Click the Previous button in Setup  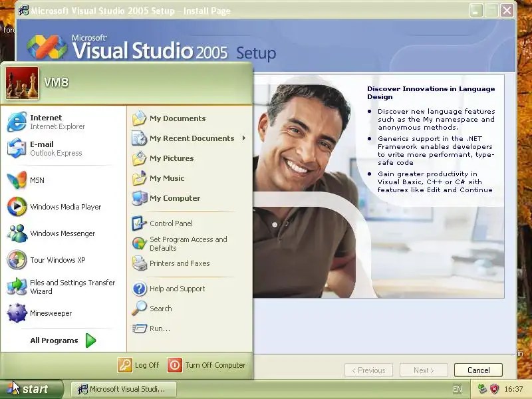click(368, 370)
